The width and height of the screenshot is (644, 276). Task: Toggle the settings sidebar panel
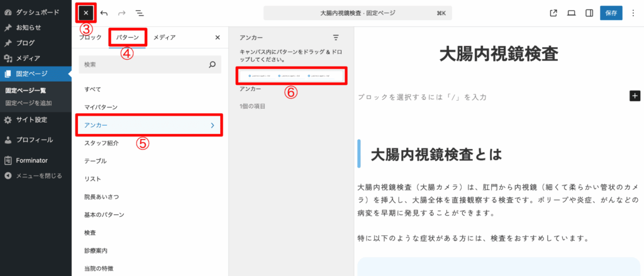[x=589, y=13]
